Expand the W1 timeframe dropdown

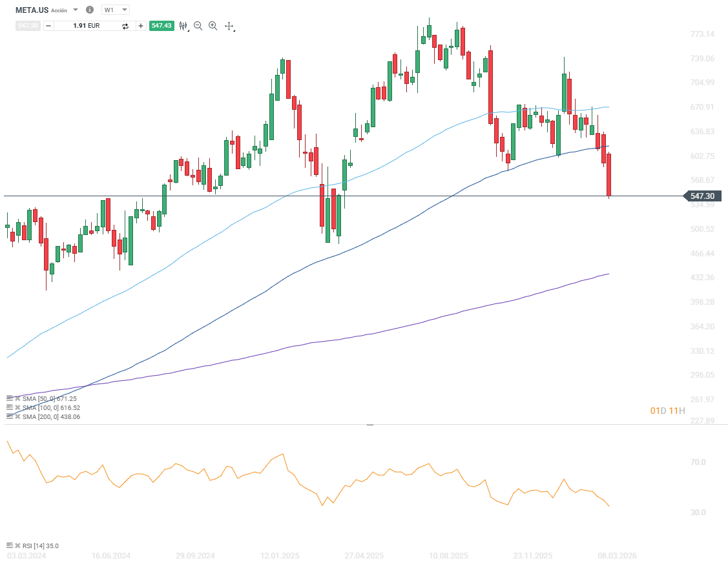116,10
